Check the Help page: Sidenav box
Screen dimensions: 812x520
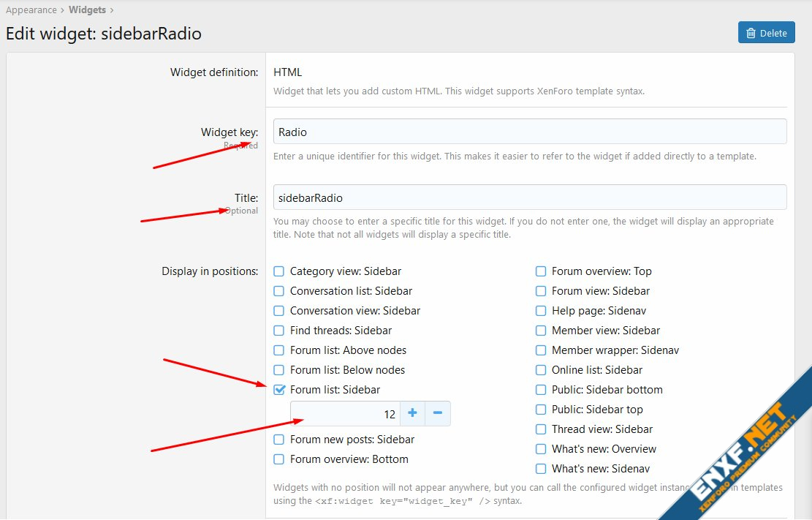tap(541, 311)
